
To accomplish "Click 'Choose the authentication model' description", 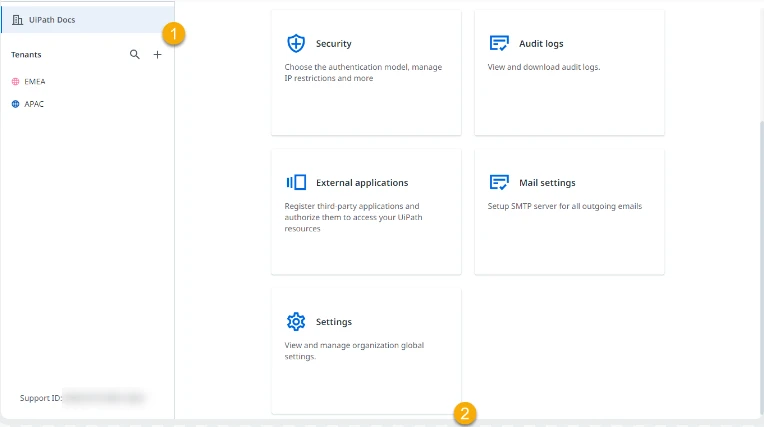I will tap(363, 73).
